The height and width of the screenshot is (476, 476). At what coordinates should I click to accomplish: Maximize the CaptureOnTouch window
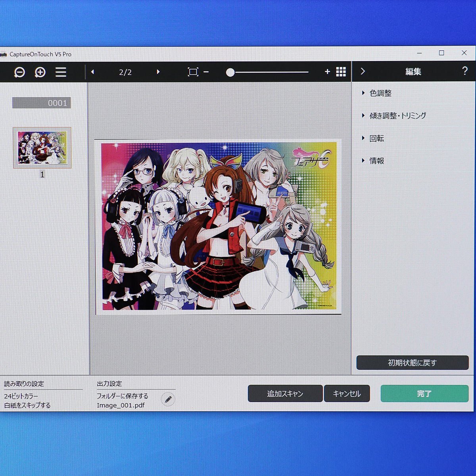[x=441, y=53]
